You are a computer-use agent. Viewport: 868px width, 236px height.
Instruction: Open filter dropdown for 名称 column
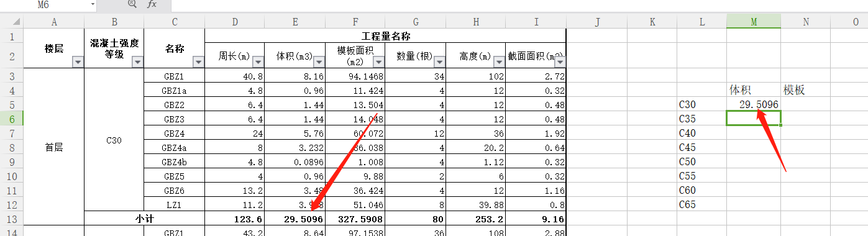tap(198, 62)
